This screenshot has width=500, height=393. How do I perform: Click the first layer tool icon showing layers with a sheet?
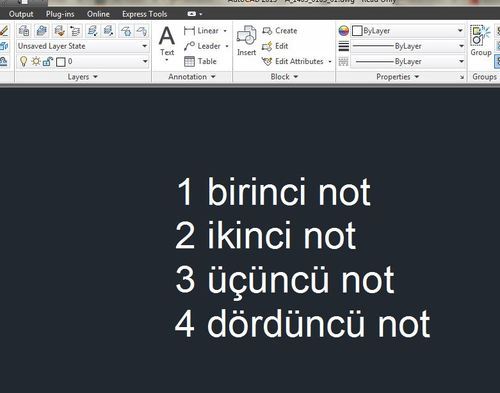(24, 31)
